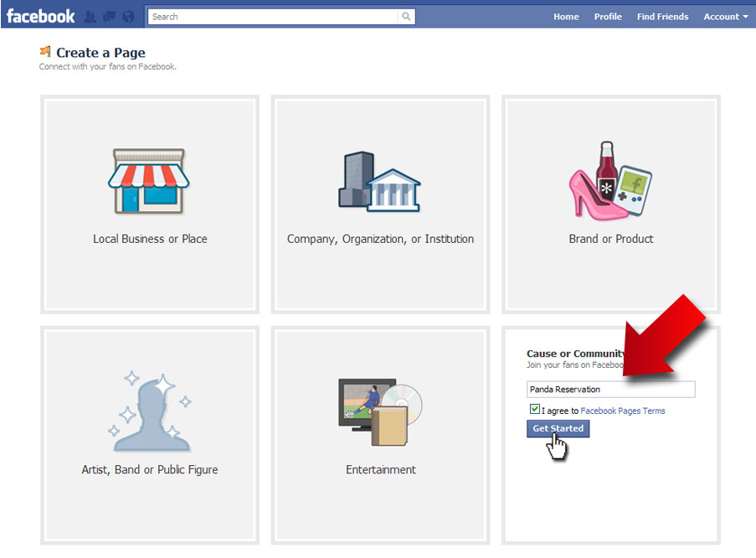Click the Create a Page heading

click(x=100, y=52)
